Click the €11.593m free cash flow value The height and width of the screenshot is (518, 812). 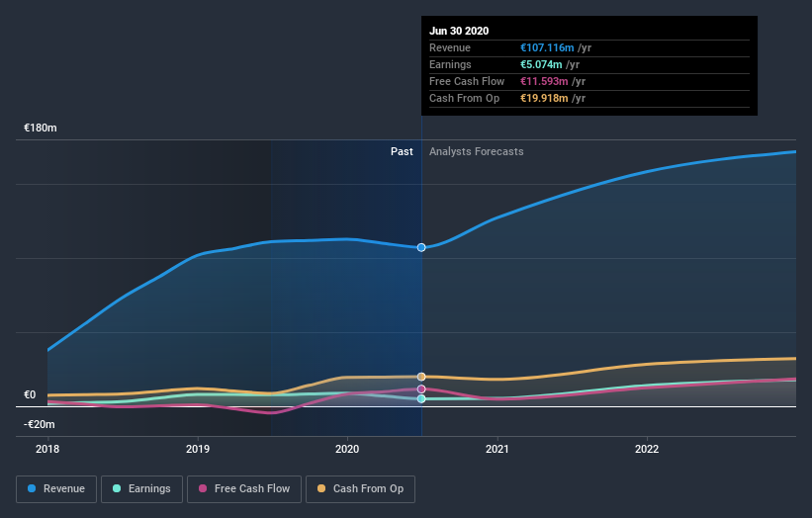544,81
